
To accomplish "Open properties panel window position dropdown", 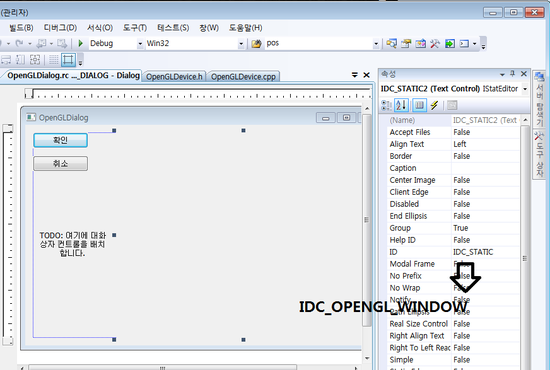I will tap(502, 74).
